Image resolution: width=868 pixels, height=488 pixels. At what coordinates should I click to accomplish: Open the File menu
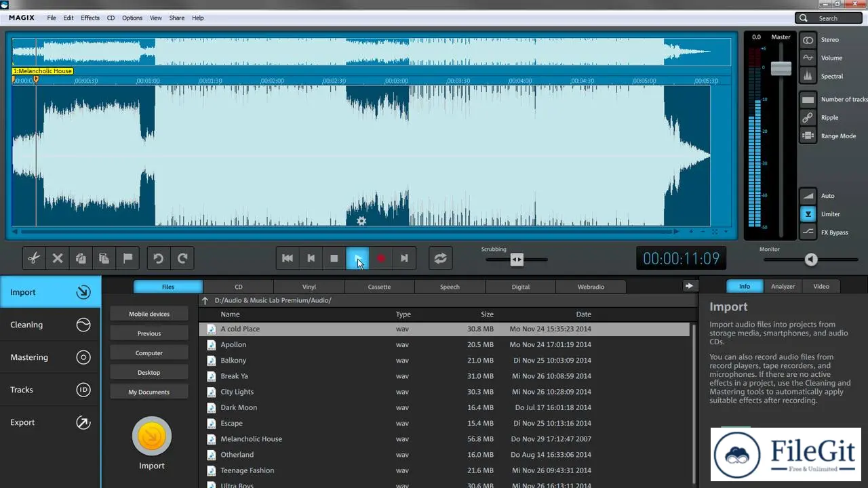(x=52, y=18)
